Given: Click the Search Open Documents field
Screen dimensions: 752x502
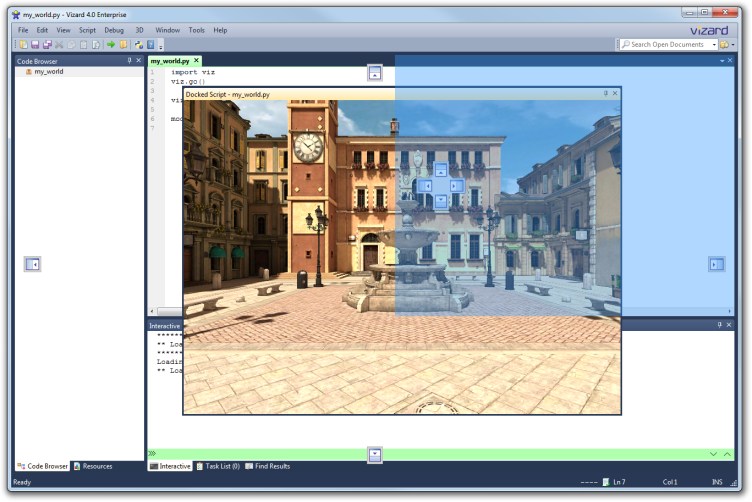Looking at the screenshot, I should (666, 45).
